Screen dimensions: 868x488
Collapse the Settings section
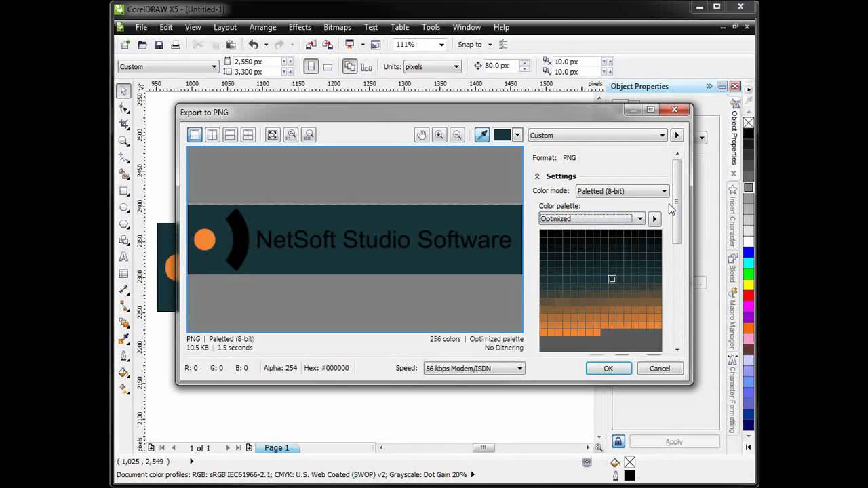point(537,176)
